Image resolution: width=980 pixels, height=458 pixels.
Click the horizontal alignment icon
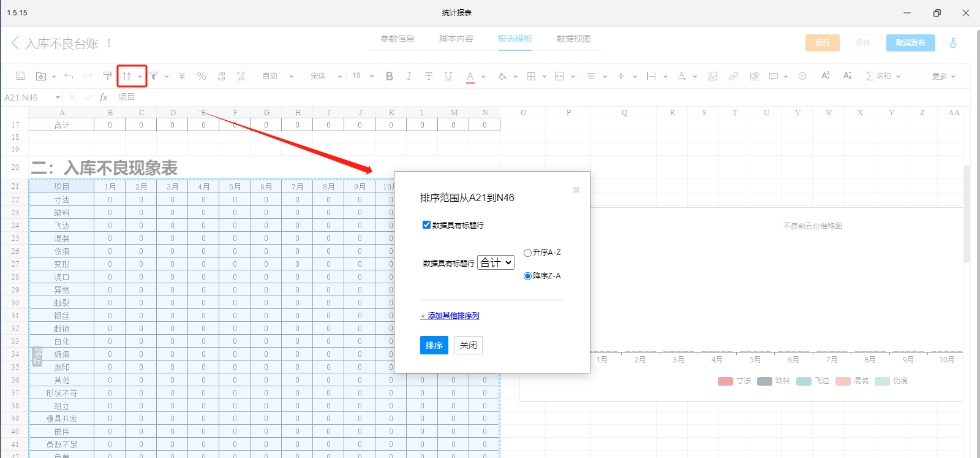click(591, 76)
